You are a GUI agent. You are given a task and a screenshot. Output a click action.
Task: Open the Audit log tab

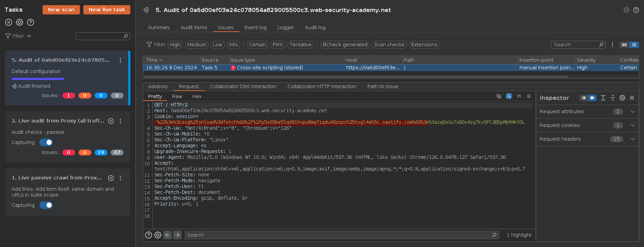(315, 27)
